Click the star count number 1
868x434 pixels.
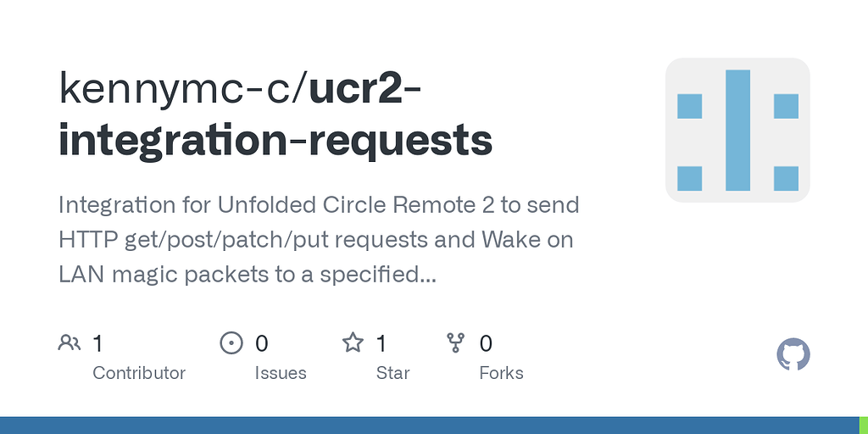tap(381, 344)
